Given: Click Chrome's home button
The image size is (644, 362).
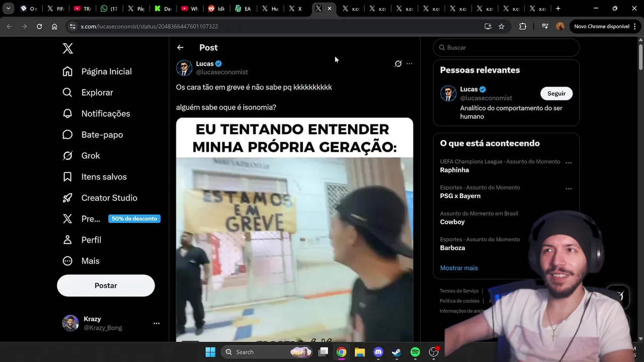Looking at the screenshot, I should coord(54,26).
